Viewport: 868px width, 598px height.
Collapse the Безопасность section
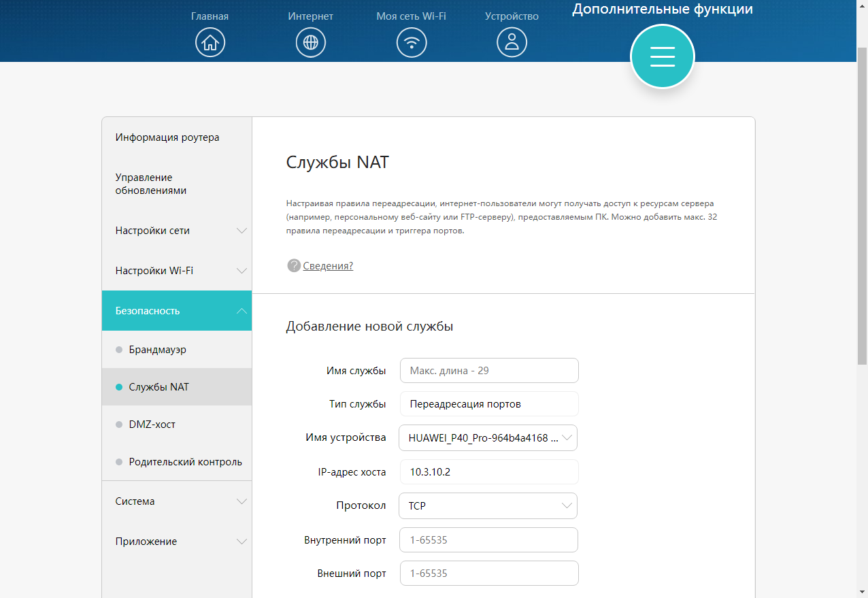pos(177,311)
